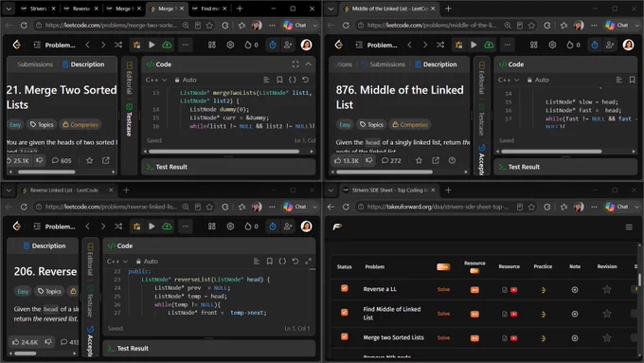This screenshot has width=644, height=363.
Task: Share the Merge Two Sorted Lists problem
Action: [106, 160]
